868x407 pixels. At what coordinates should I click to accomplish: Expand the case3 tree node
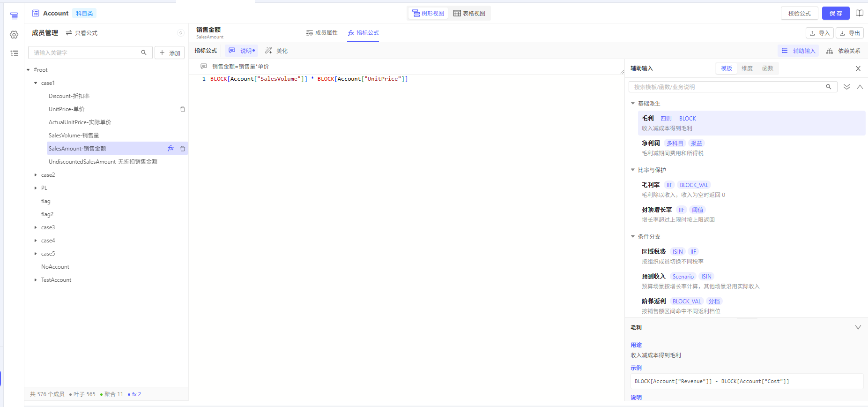[36, 227]
